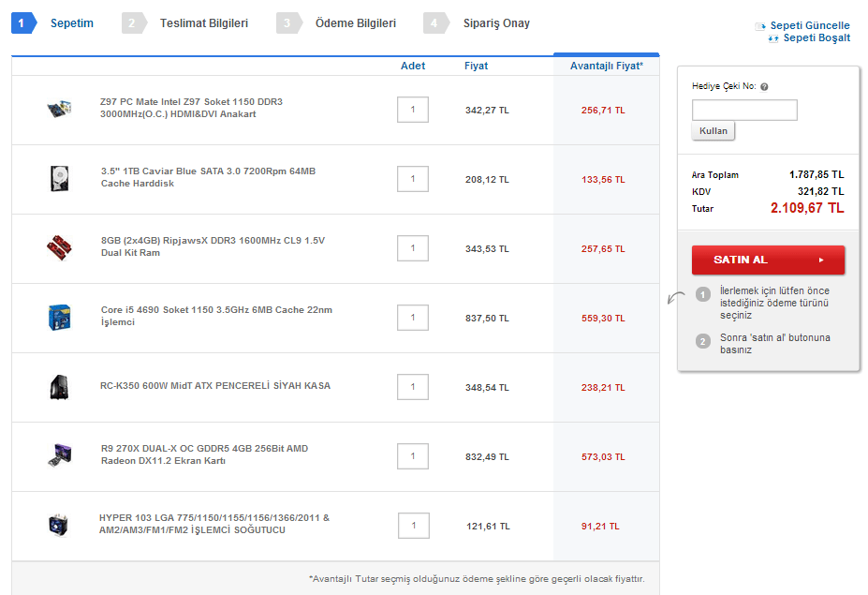Click price 832,49 TL
This screenshot has height=595, width=868.
pos(487,456)
